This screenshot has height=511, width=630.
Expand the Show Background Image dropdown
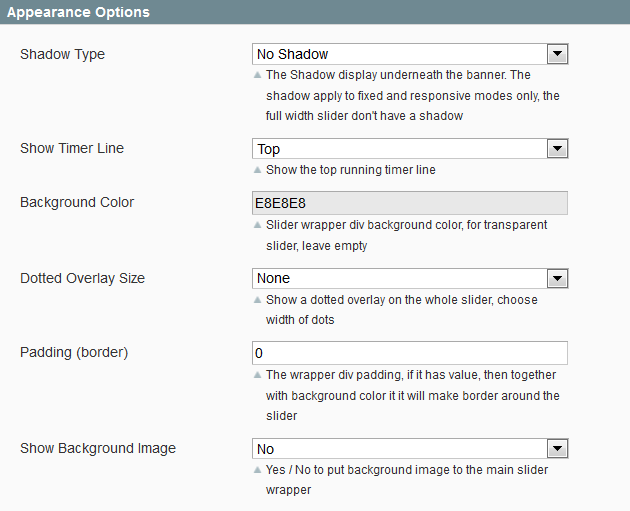409,449
